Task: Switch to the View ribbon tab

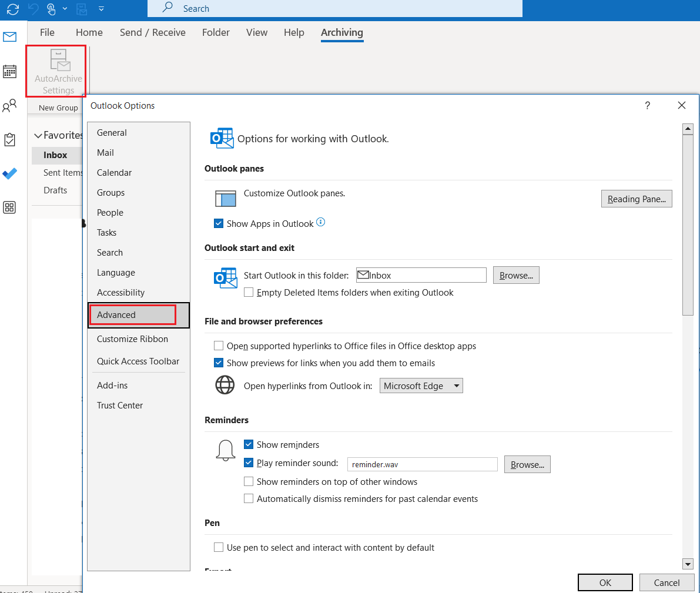Action: pyautogui.click(x=257, y=33)
